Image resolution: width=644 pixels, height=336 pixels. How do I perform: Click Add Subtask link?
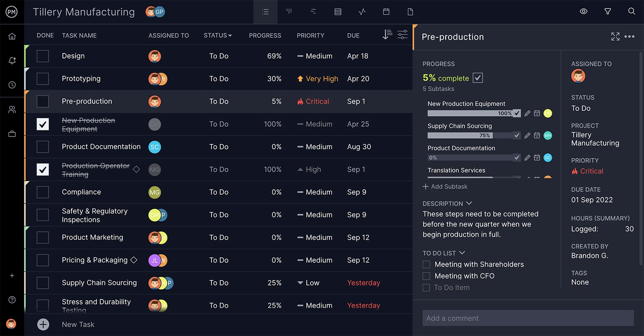pos(445,187)
